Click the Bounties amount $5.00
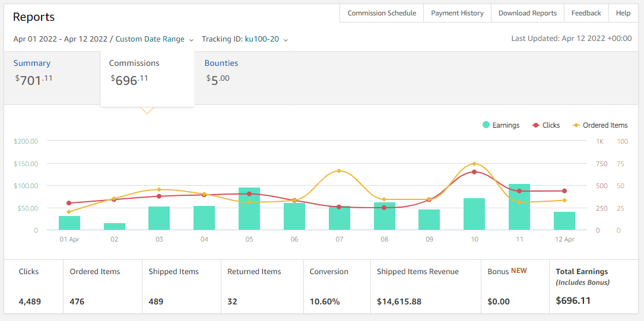 (x=218, y=79)
